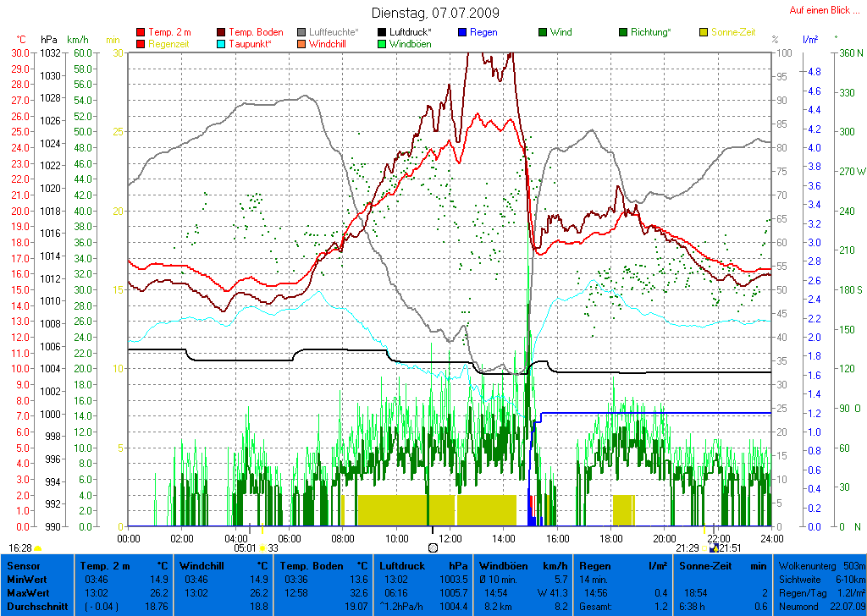Click the black Luftdruck legend square

click(x=383, y=33)
